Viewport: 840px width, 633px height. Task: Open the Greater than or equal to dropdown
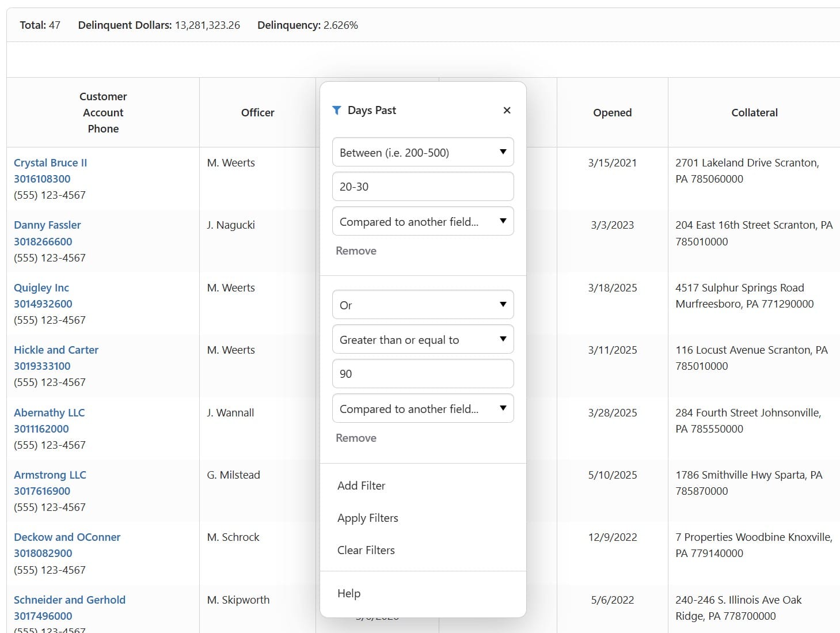pyautogui.click(x=423, y=339)
